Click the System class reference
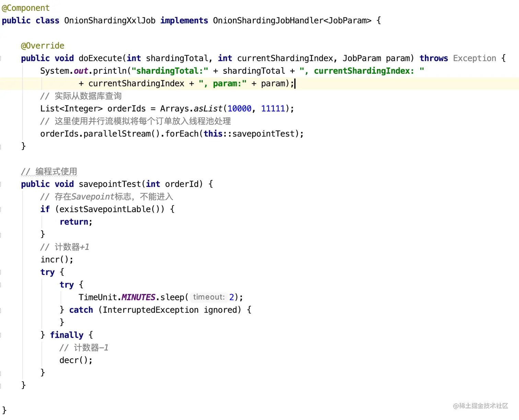This screenshot has height=420, width=519. [x=55, y=71]
